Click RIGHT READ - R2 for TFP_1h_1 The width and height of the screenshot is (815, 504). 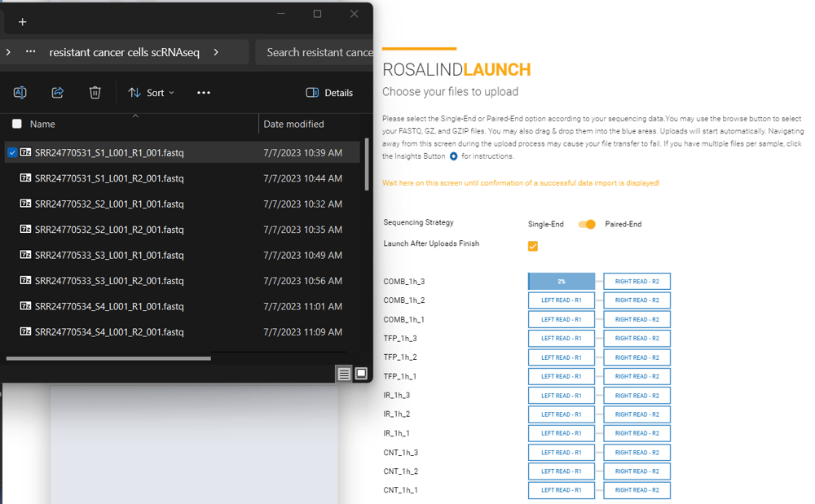637,376
